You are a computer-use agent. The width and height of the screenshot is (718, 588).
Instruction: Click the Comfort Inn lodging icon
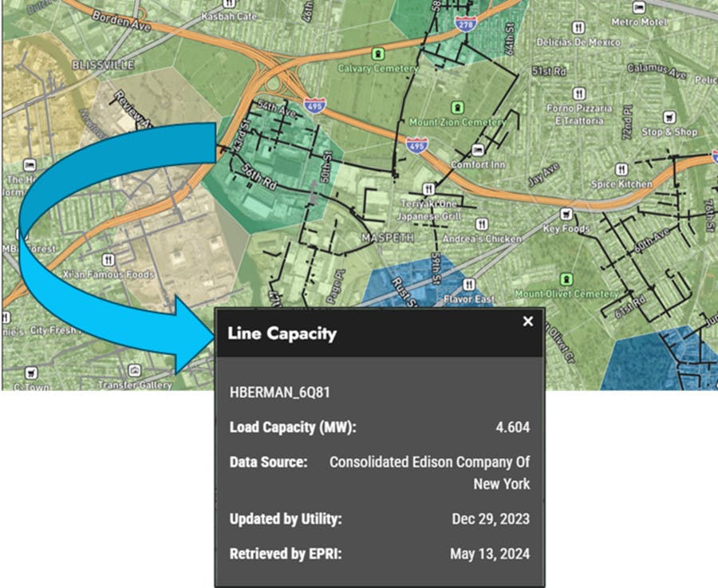(477, 149)
